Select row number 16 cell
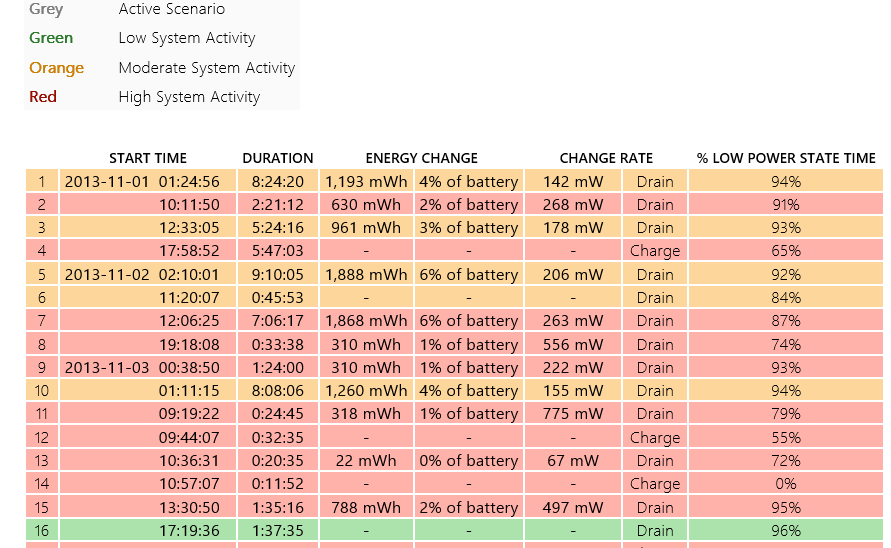 [41, 530]
